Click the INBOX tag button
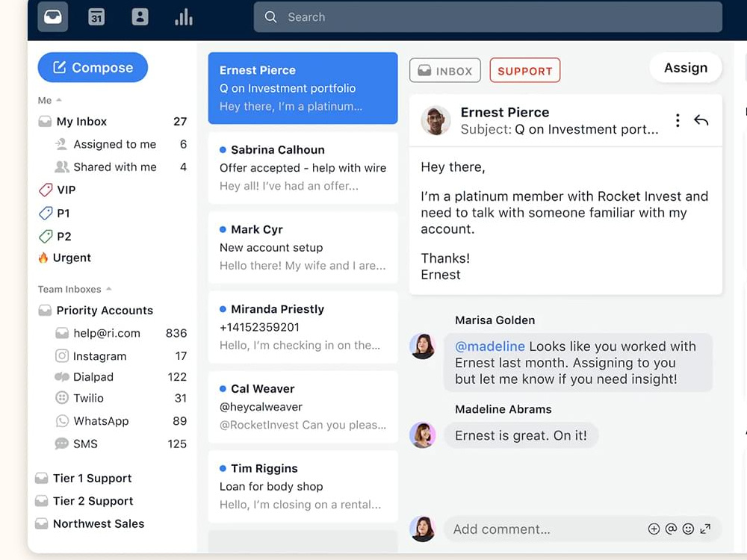747x560 pixels. pyautogui.click(x=445, y=70)
